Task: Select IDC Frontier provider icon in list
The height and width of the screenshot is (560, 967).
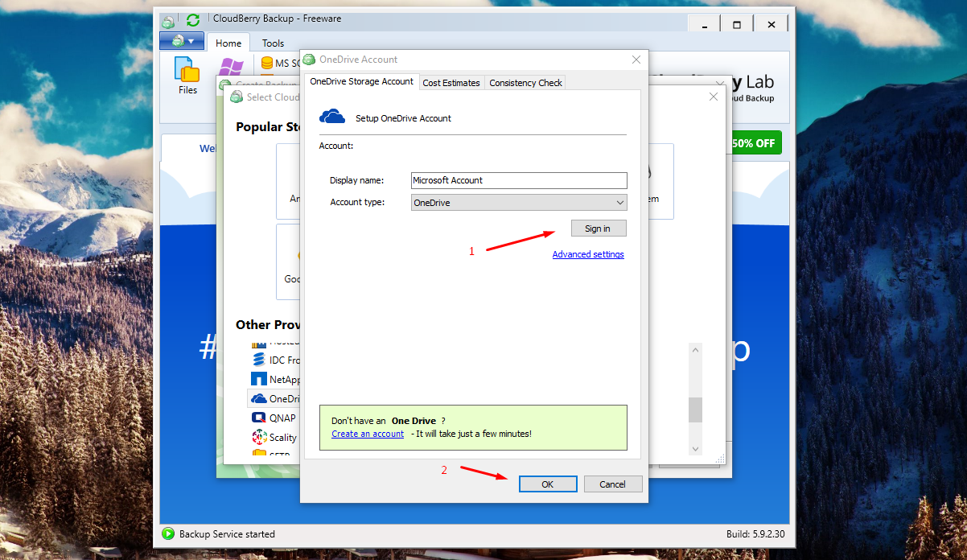Action: click(259, 360)
